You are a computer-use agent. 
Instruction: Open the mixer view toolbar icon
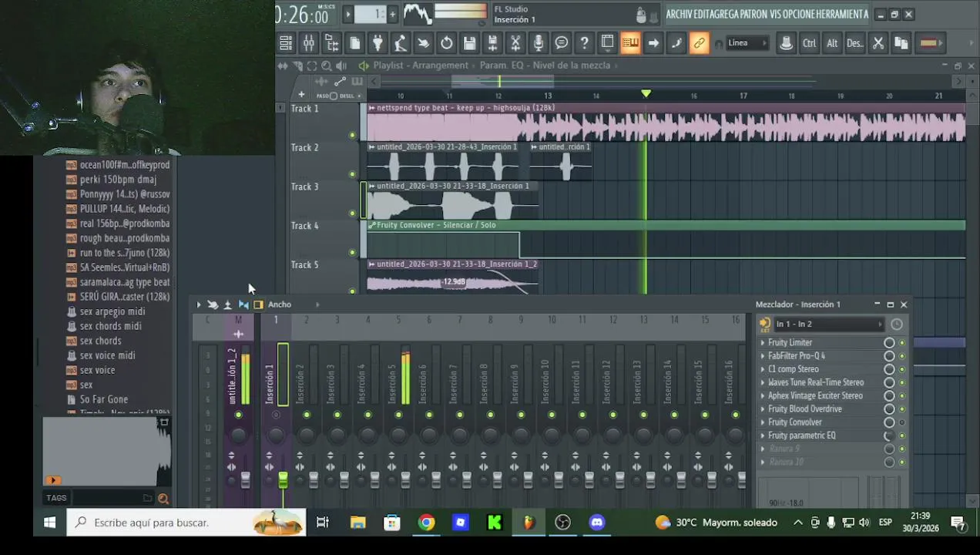(308, 43)
